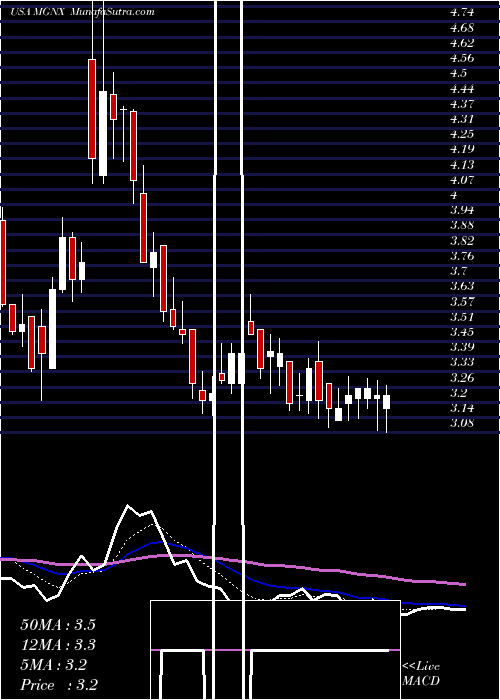The image size is (500, 700).
Task: Choose the 3.33 price axis label
Action: [x=462, y=362]
